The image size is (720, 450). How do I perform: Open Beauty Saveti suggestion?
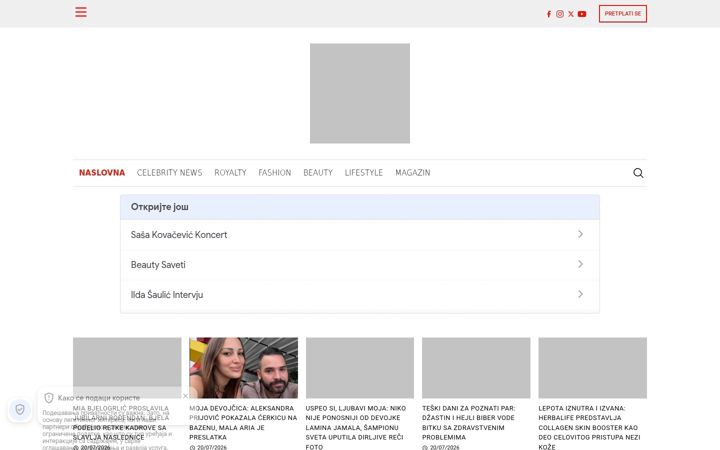point(360,264)
